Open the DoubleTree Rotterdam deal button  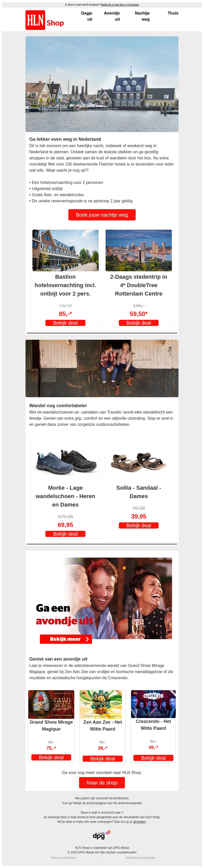click(139, 323)
